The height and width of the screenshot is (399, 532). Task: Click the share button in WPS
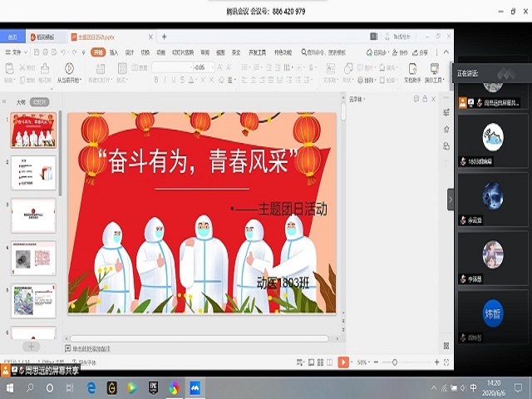pos(420,52)
